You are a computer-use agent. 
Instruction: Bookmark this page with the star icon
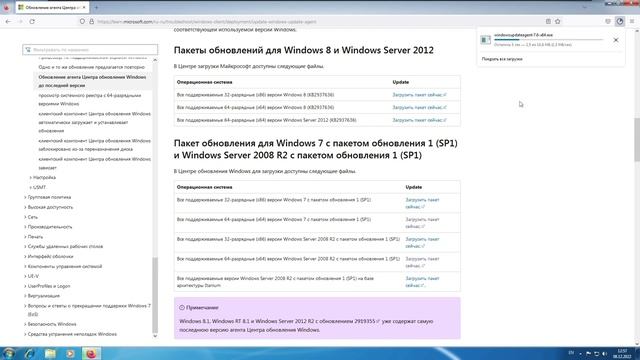click(x=558, y=21)
